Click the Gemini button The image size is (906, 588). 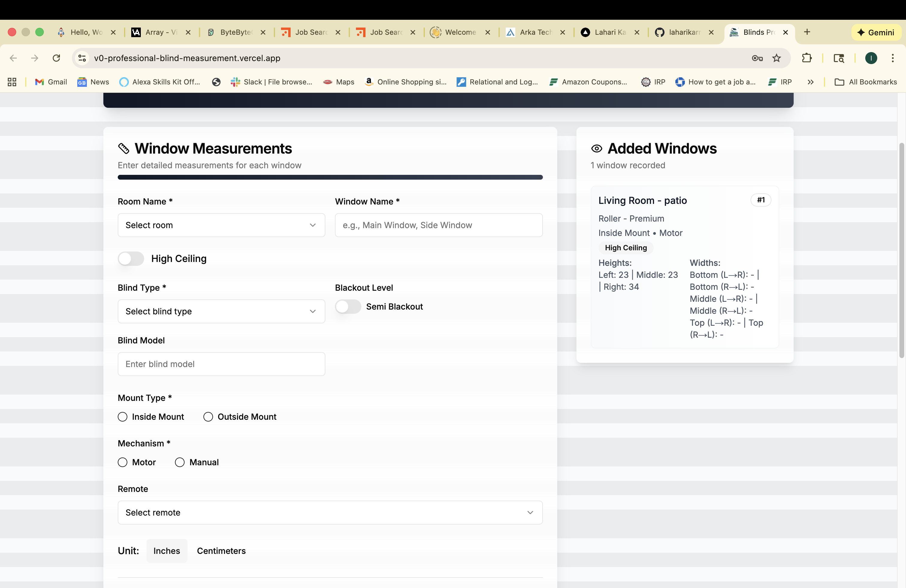pyautogui.click(x=876, y=32)
